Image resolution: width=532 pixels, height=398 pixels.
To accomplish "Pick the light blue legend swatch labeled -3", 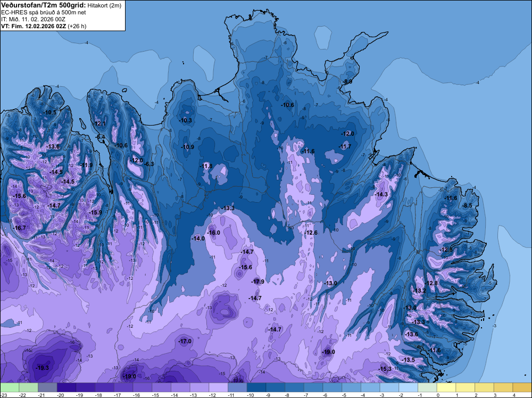I will [x=389, y=387].
